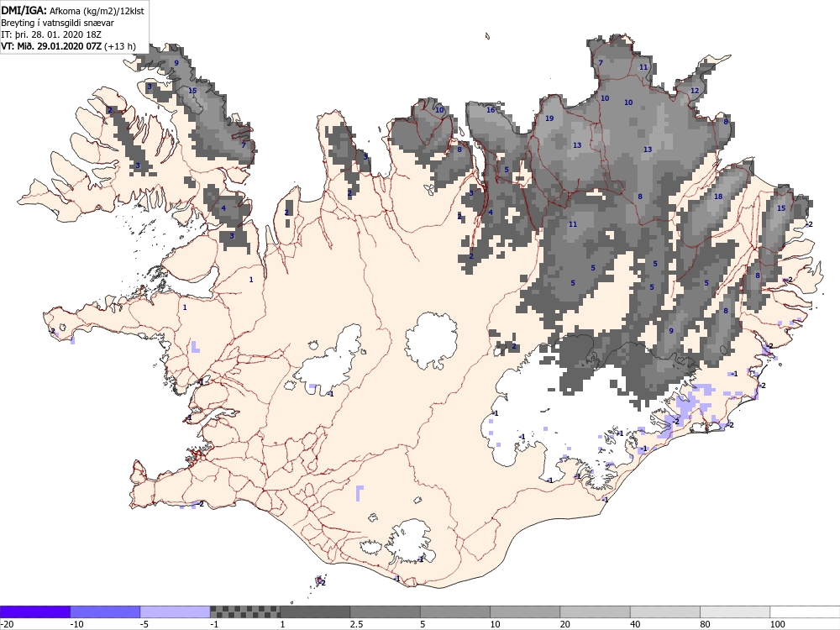This screenshot has width=840, height=630.
Task: Click the white above-100 legend swatch
Action: click(x=806, y=612)
